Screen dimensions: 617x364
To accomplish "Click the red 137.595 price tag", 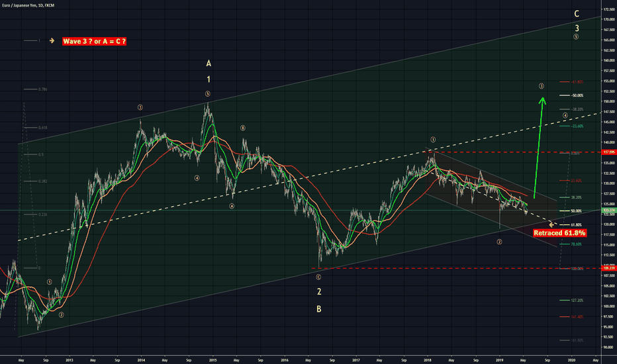I will [609, 152].
